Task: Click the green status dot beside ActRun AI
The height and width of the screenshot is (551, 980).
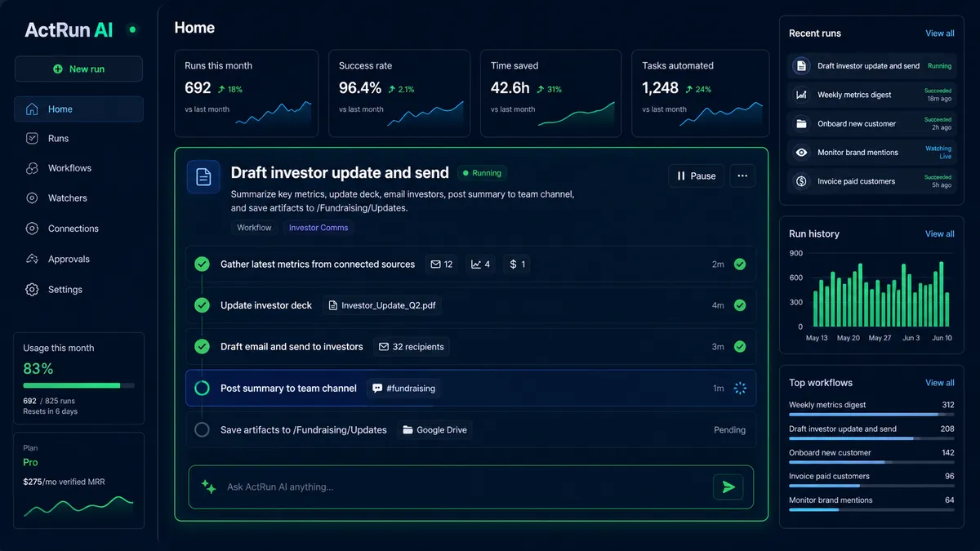Action: 132,29
